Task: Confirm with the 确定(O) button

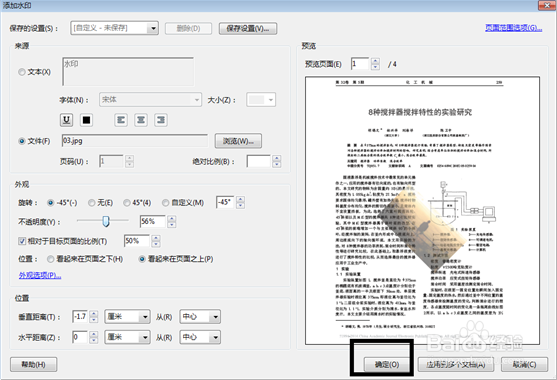Action: (x=387, y=364)
